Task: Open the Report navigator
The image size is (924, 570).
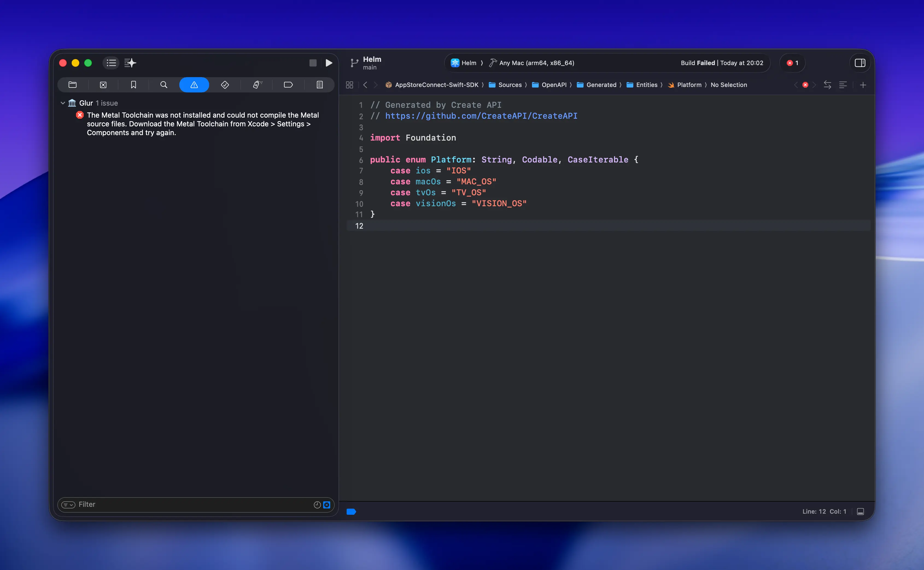Action: click(x=319, y=85)
